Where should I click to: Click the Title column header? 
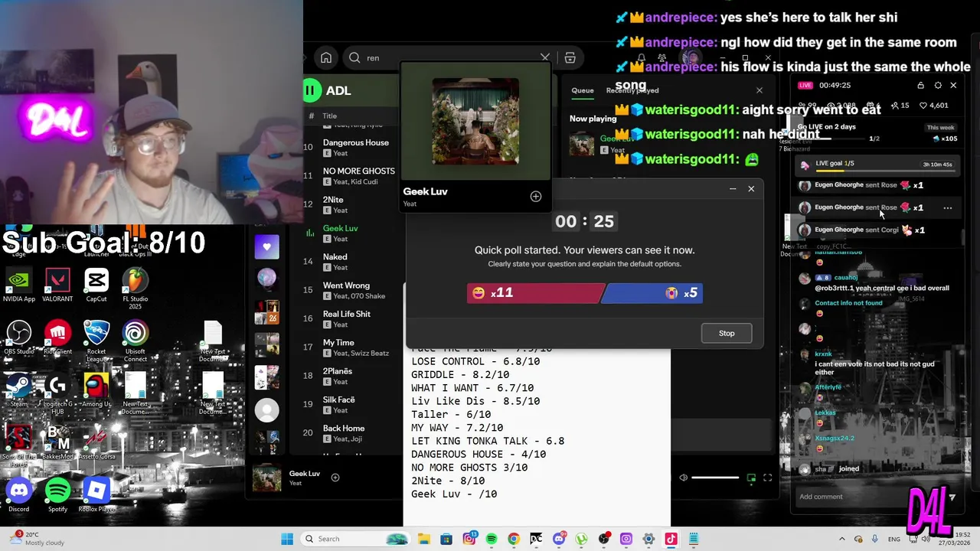[x=329, y=116]
